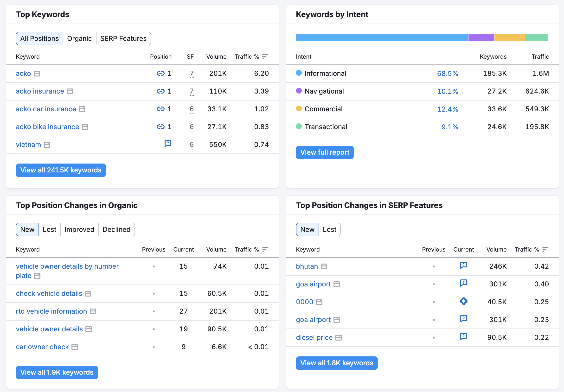Sort Top Keywords by Traffic % icon
The height and width of the screenshot is (392, 564).
(x=265, y=57)
